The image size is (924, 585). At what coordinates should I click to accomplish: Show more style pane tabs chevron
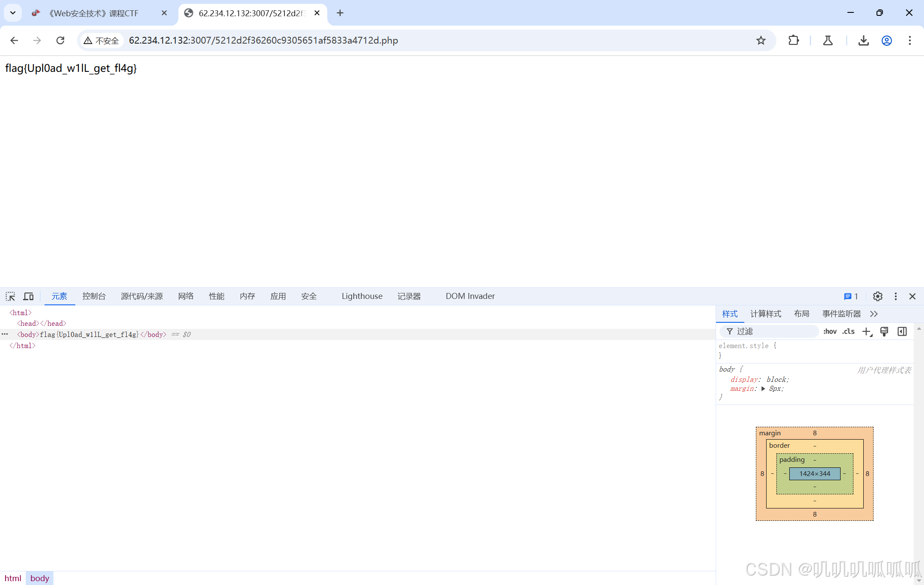click(x=874, y=314)
